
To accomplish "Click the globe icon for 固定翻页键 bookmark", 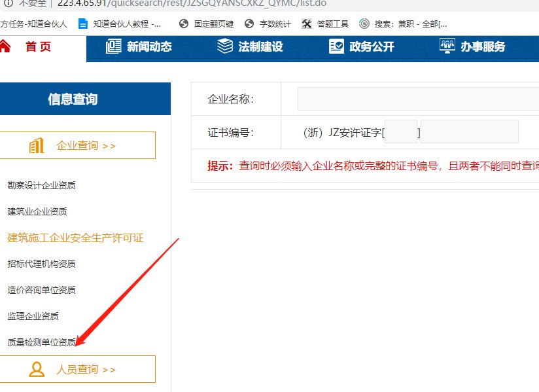I will click(184, 24).
